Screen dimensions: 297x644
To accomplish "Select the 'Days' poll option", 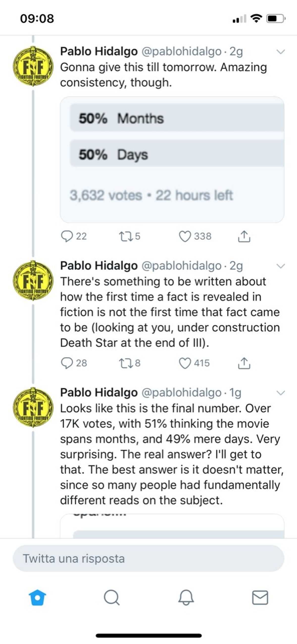I will pyautogui.click(x=177, y=155).
